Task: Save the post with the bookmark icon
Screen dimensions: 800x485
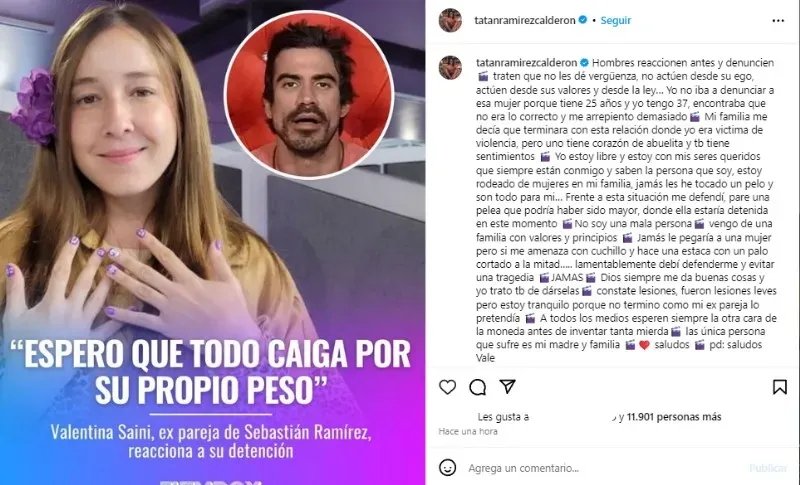Action: (x=780, y=387)
